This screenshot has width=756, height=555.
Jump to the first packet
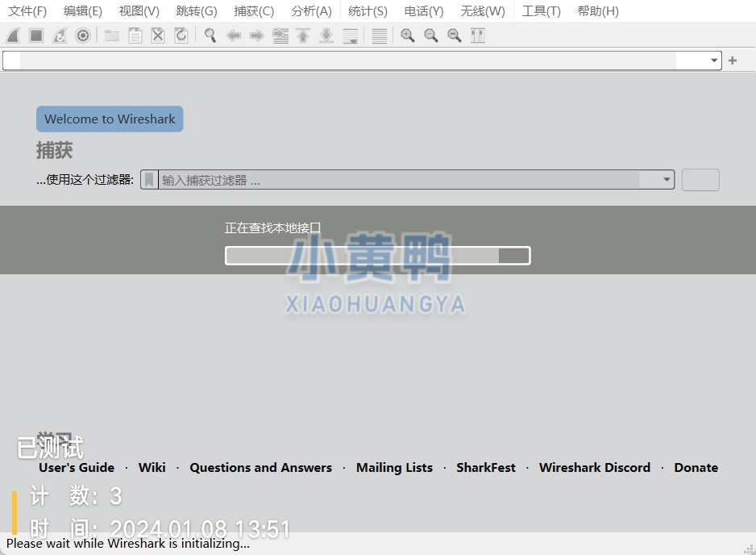303,35
